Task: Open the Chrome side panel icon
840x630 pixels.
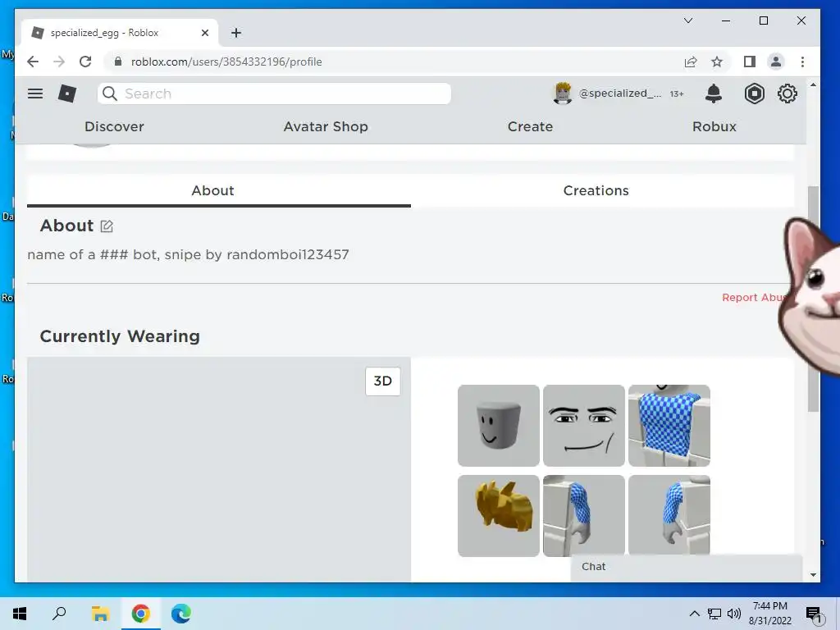Action: pyautogui.click(x=750, y=62)
